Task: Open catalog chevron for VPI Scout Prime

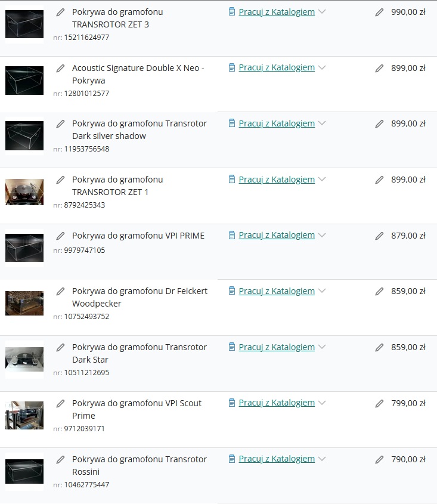Action: pyautogui.click(x=322, y=403)
